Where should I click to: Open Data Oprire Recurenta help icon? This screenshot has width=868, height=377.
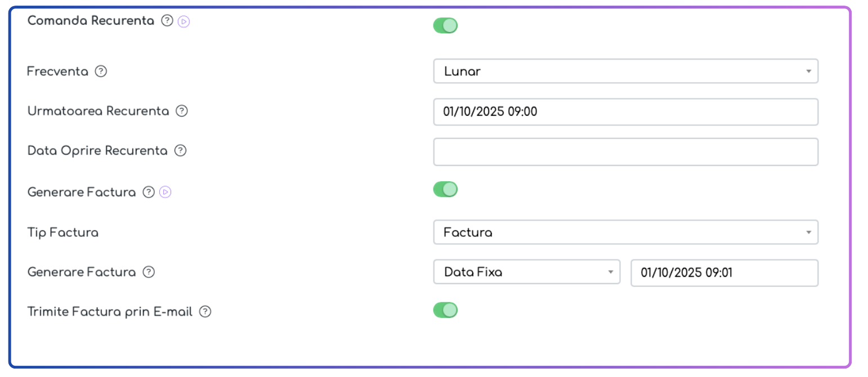[x=180, y=151]
